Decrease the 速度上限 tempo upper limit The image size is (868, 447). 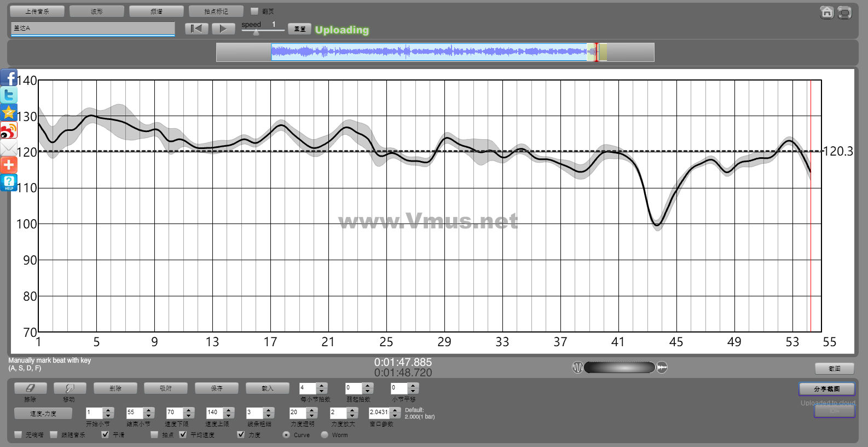(x=229, y=415)
